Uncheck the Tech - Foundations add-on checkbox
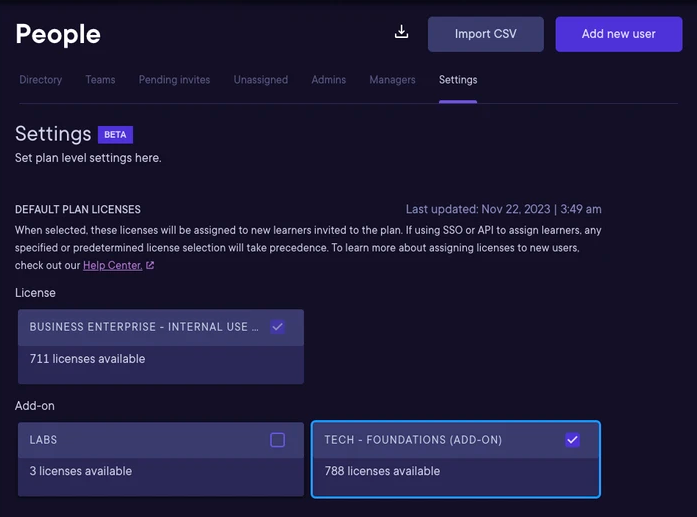The height and width of the screenshot is (517, 697). pyautogui.click(x=573, y=440)
